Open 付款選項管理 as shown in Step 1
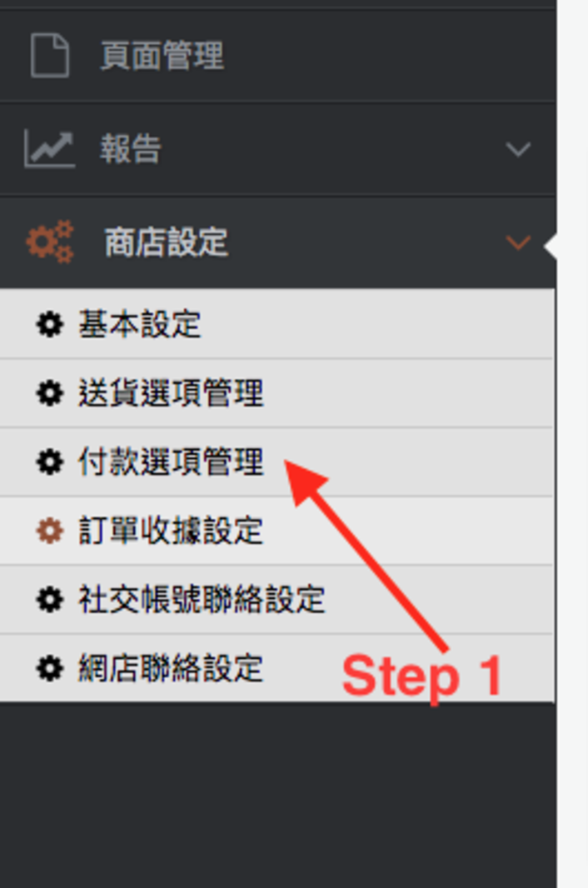Image resolution: width=588 pixels, height=888 pixels. click(x=277, y=462)
